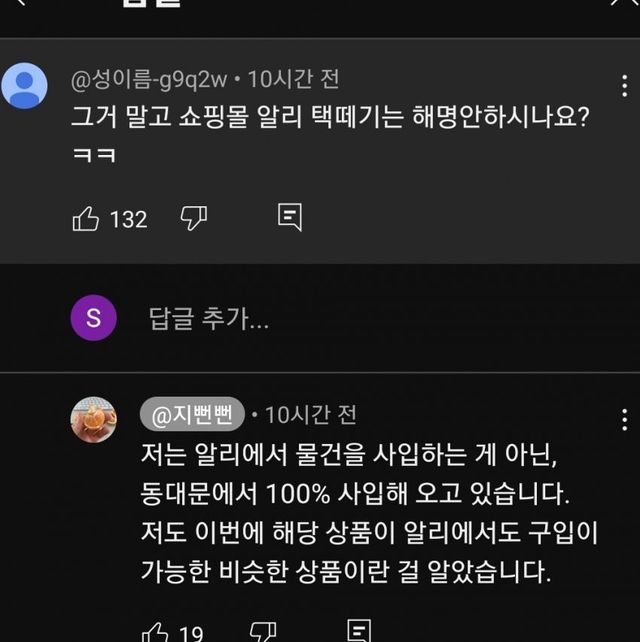Viewport: 640px width, 642px height.
Task: Go back using the header arrow
Action: coord(20,4)
